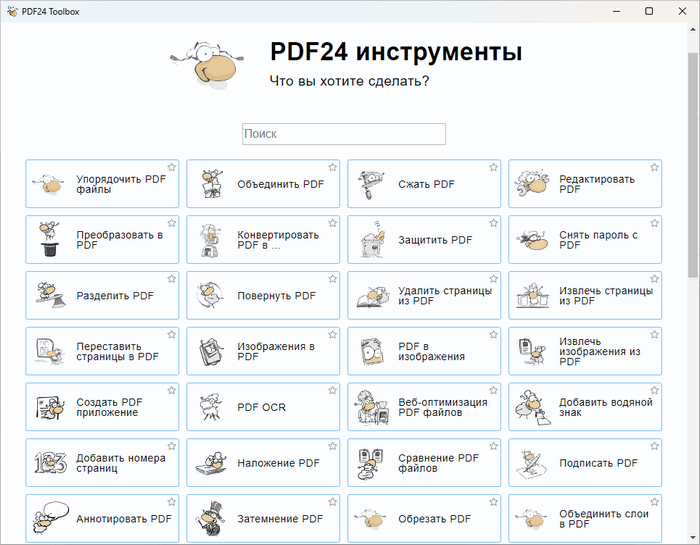The width and height of the screenshot is (700, 545).
Task: Click the top hat icon for Преобразовать в PDF
Action: coord(50,239)
